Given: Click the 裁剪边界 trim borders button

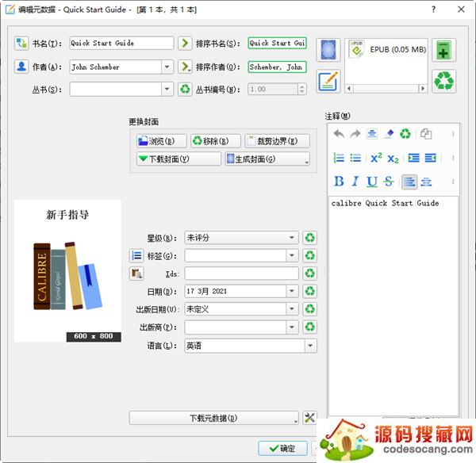Looking at the screenshot, I should pyautogui.click(x=277, y=141).
